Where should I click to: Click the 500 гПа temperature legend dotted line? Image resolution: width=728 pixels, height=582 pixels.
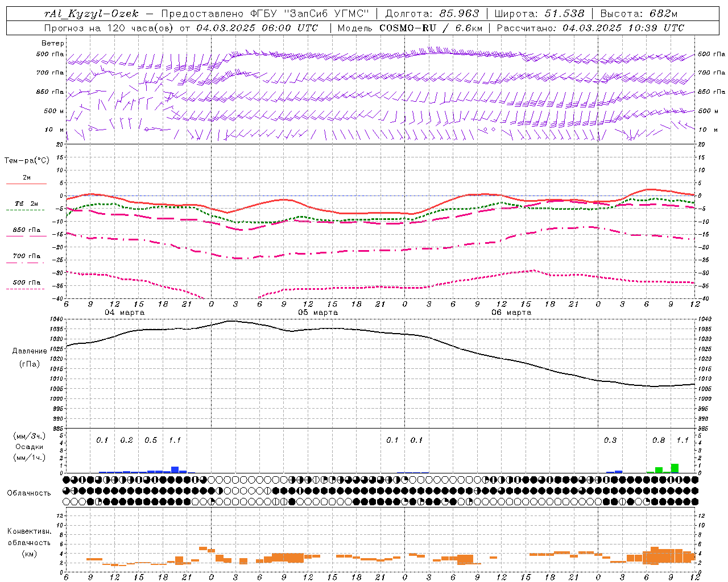pos(25,289)
